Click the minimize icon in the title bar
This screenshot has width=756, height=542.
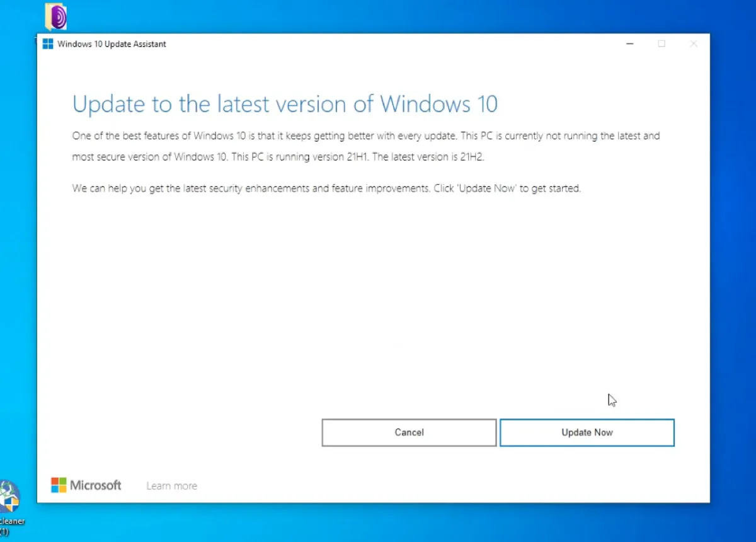tap(629, 43)
